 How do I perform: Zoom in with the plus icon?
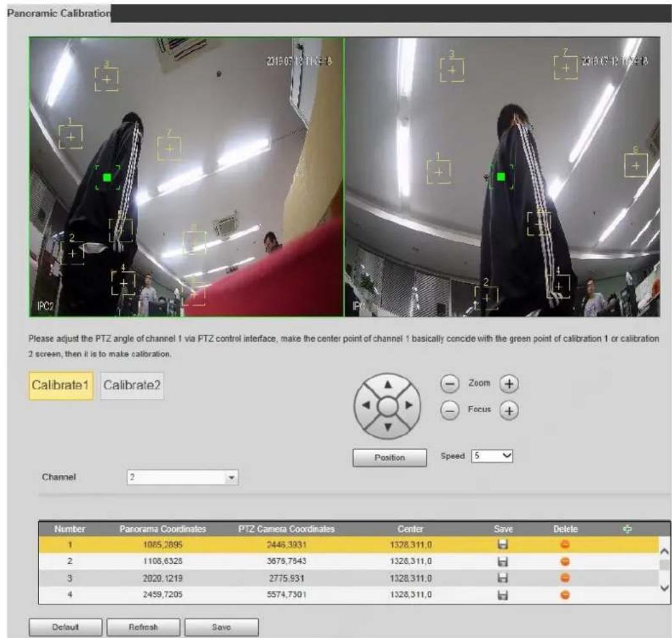coord(509,384)
